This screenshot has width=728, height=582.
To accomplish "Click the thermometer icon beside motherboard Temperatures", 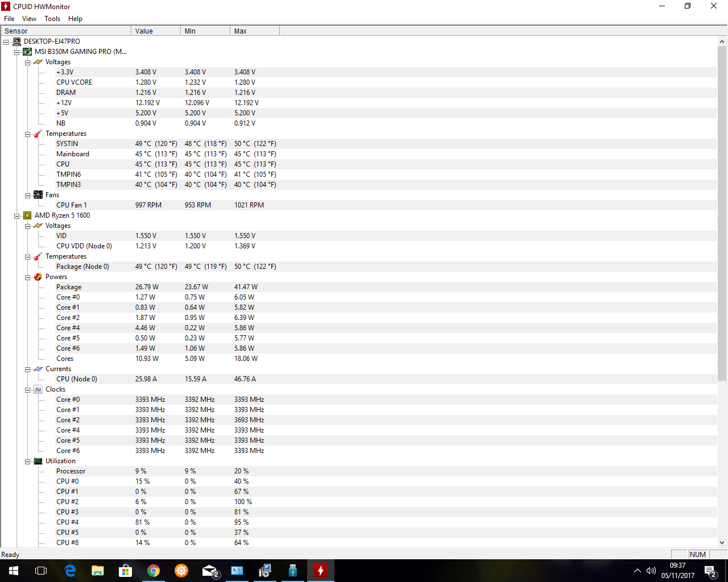I will (38, 134).
